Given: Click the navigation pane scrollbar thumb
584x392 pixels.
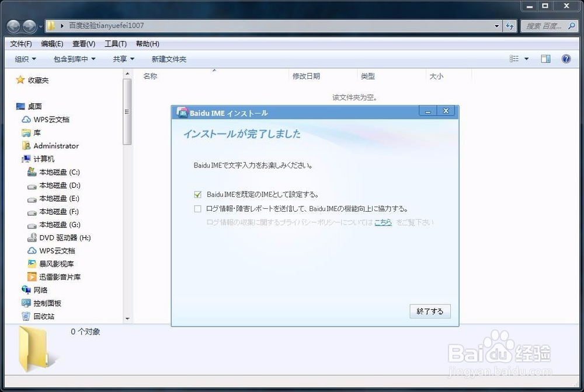Looking at the screenshot, I should tap(127, 111).
